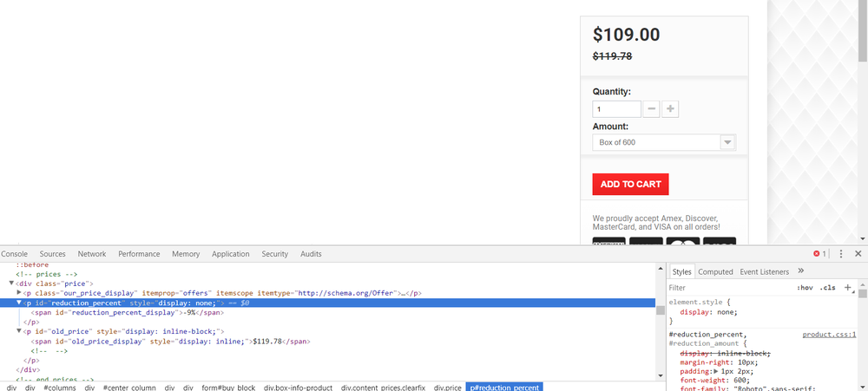Select the old_price_display span line

pos(170,342)
